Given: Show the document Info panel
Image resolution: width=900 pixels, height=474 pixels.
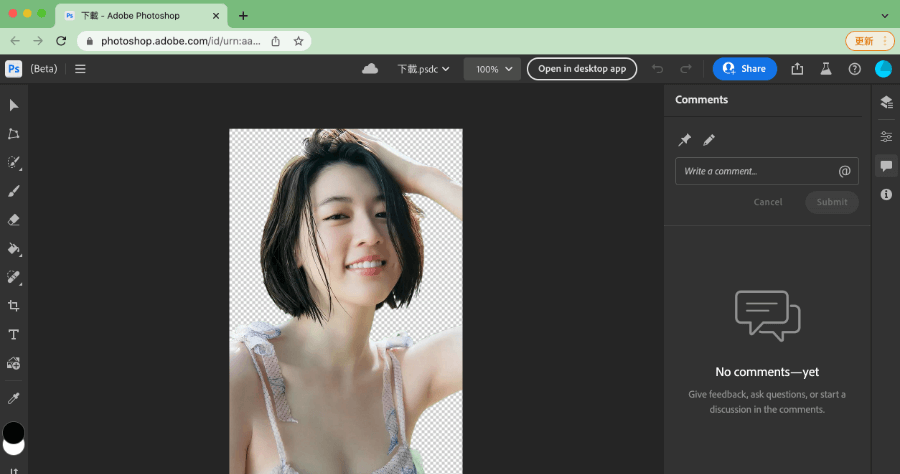Looking at the screenshot, I should click(x=886, y=195).
